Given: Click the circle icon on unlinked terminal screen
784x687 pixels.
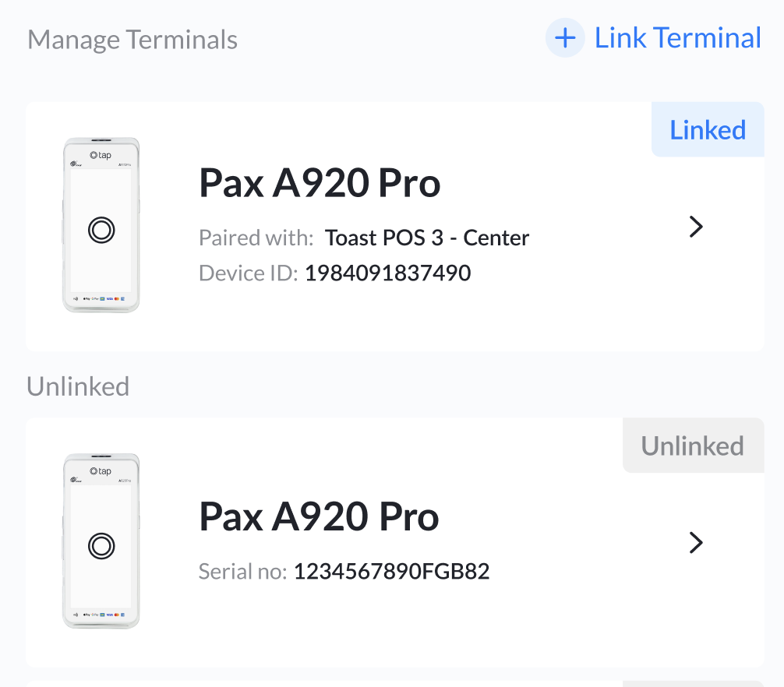Looking at the screenshot, I should tap(101, 546).
